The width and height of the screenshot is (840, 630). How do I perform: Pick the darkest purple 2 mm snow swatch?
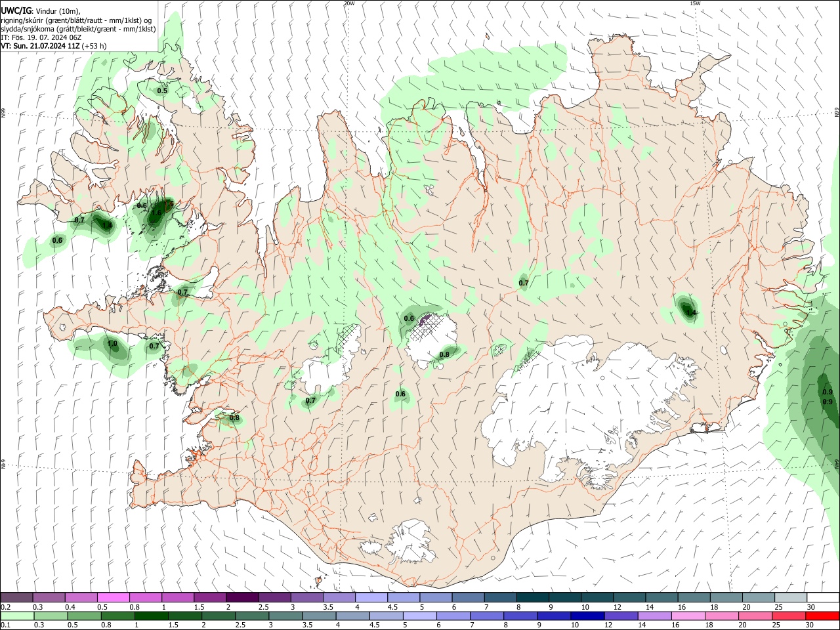click(242, 598)
